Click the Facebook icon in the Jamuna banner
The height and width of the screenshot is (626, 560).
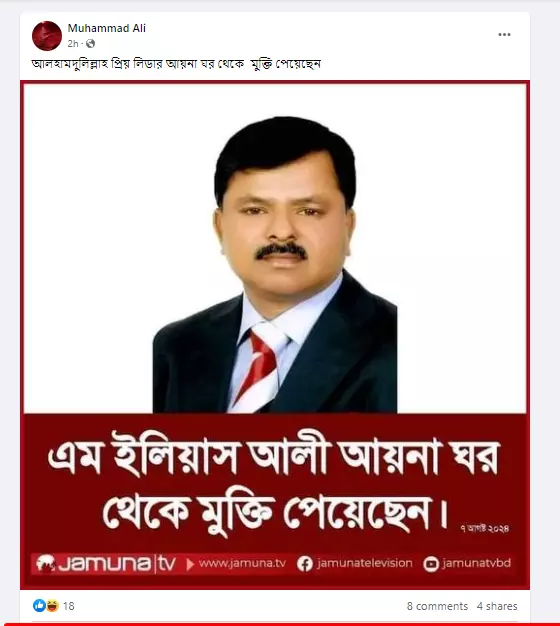click(305, 564)
